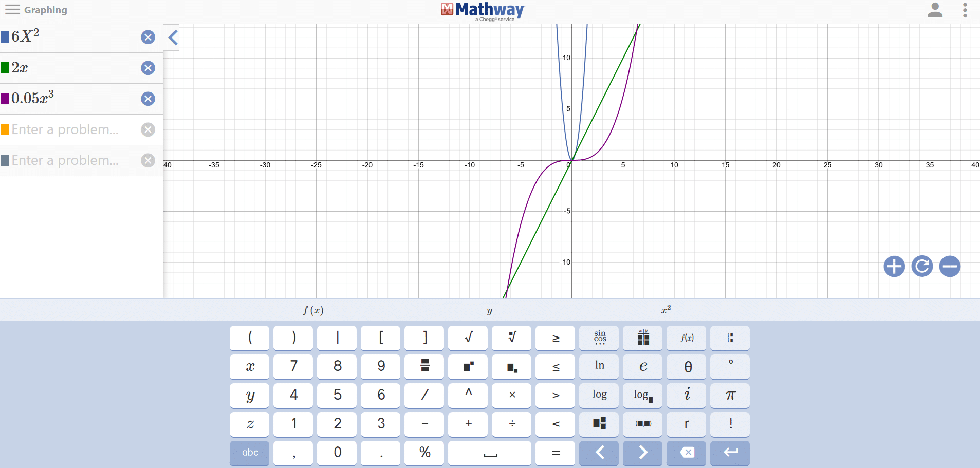This screenshot has height=468, width=980.
Task: Remove the 6X² equation
Action: click(148, 37)
